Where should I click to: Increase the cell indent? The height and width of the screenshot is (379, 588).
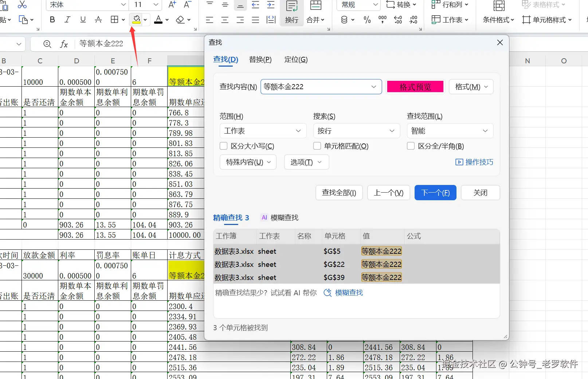(271, 4)
